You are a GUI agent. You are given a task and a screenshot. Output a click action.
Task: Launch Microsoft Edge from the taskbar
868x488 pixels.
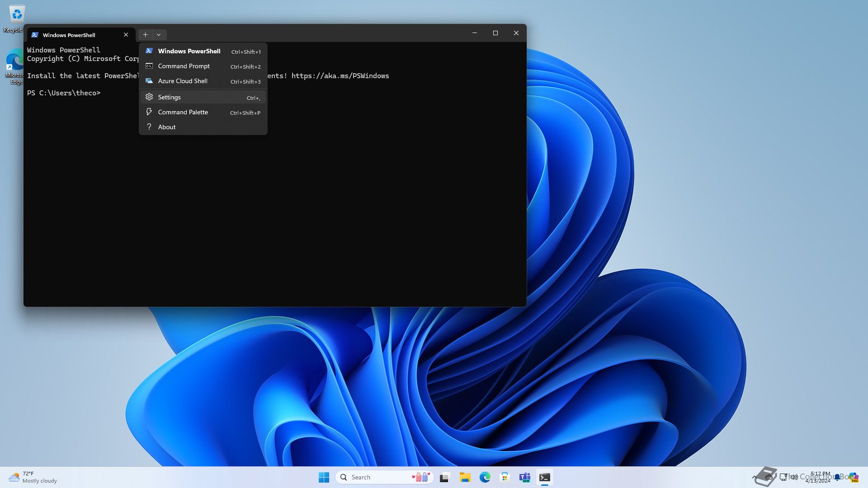(485, 477)
